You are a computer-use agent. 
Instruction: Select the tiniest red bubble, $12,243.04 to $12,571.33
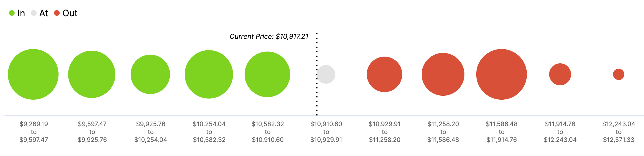tap(619, 74)
